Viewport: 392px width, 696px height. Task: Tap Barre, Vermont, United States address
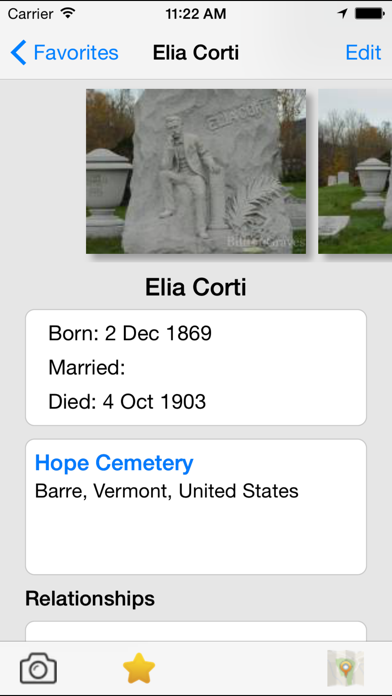click(x=166, y=491)
